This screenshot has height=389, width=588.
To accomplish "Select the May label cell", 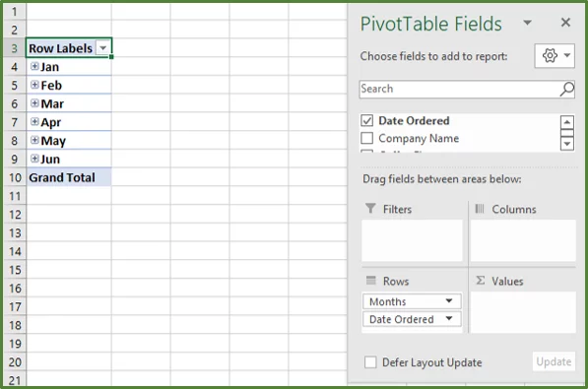I will [69, 140].
